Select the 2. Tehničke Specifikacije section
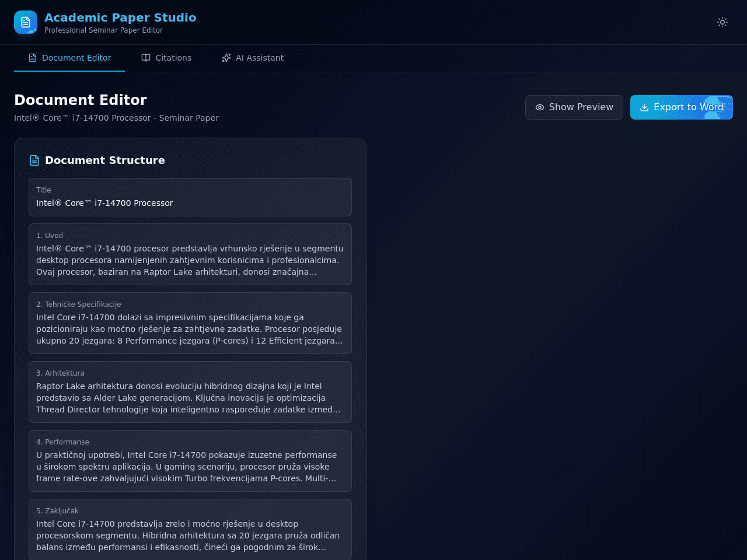 pos(190,323)
